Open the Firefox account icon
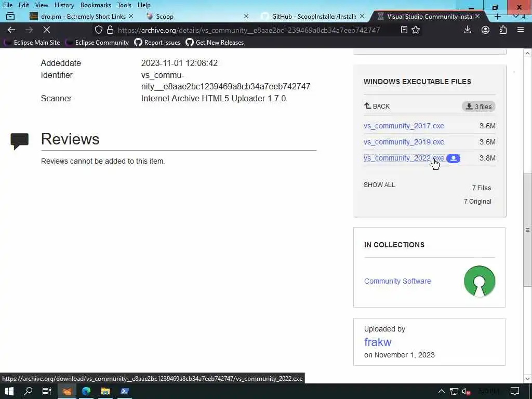The height and width of the screenshot is (399, 532). coord(485,30)
